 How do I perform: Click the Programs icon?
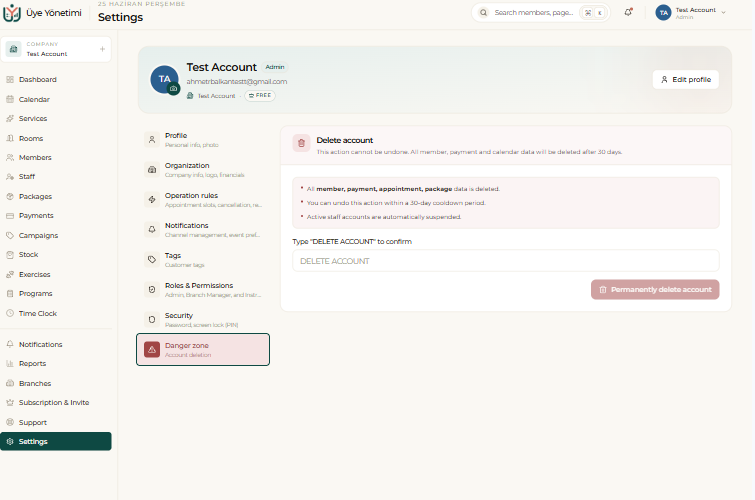[10, 293]
